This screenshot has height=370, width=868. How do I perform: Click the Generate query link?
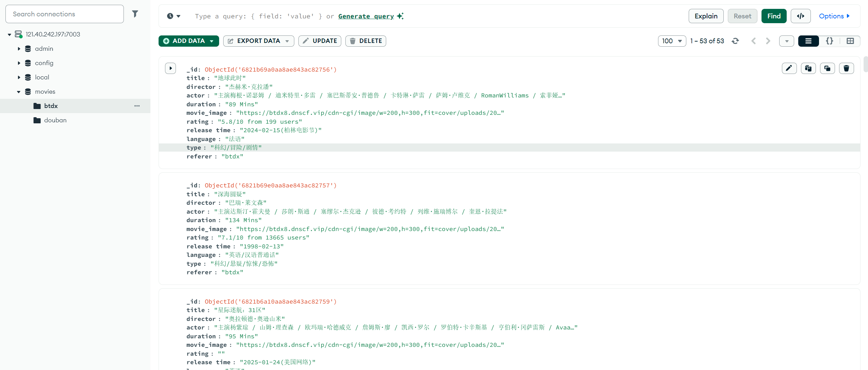coord(366,16)
